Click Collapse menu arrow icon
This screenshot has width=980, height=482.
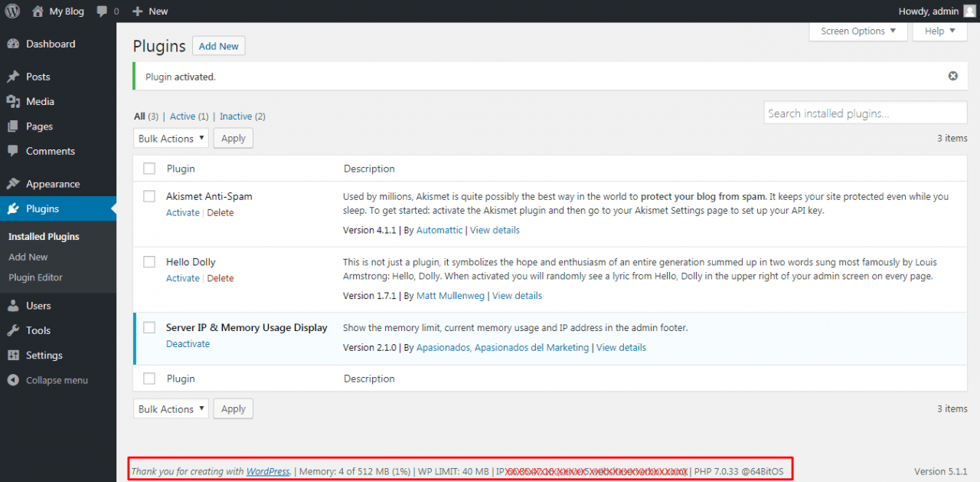[13, 380]
